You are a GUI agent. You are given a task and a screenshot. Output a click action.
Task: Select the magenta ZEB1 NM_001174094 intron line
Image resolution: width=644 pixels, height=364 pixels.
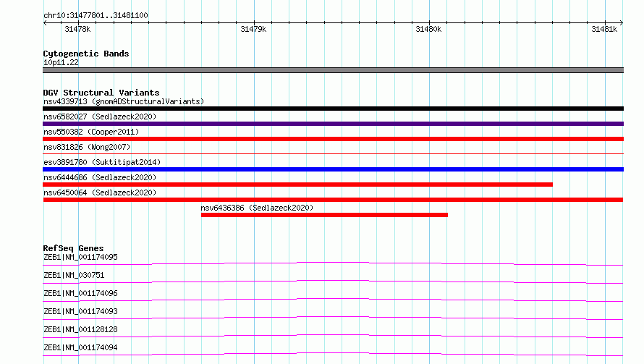(333, 353)
